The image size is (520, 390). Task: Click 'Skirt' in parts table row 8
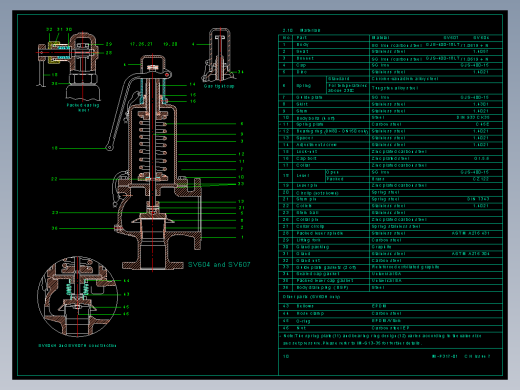(x=302, y=104)
